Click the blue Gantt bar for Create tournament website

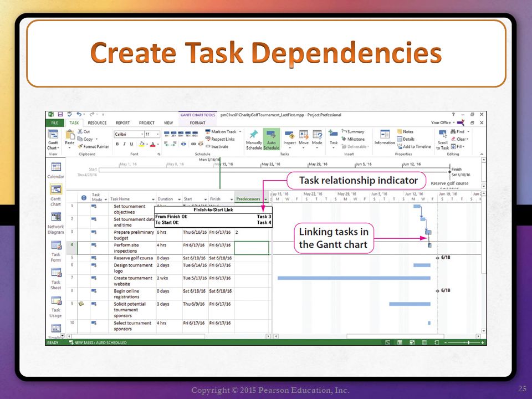click(x=354, y=278)
